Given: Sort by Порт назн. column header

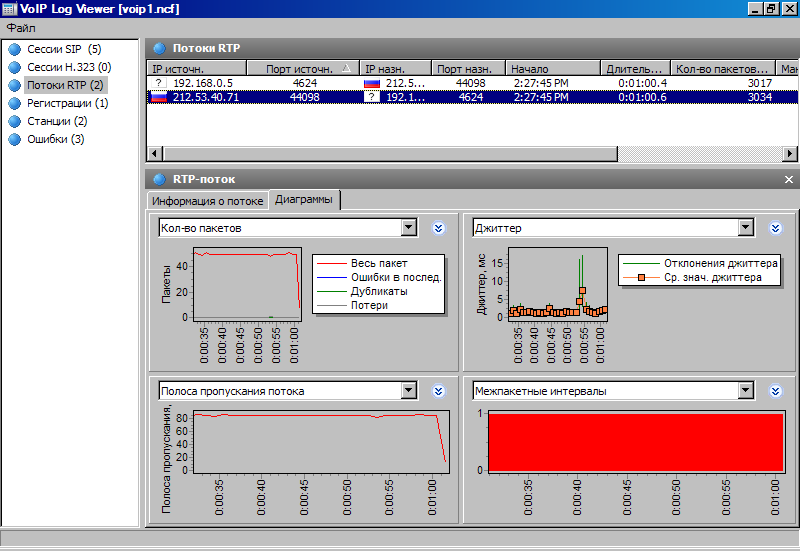Looking at the screenshot, I should pyautogui.click(x=469, y=68).
